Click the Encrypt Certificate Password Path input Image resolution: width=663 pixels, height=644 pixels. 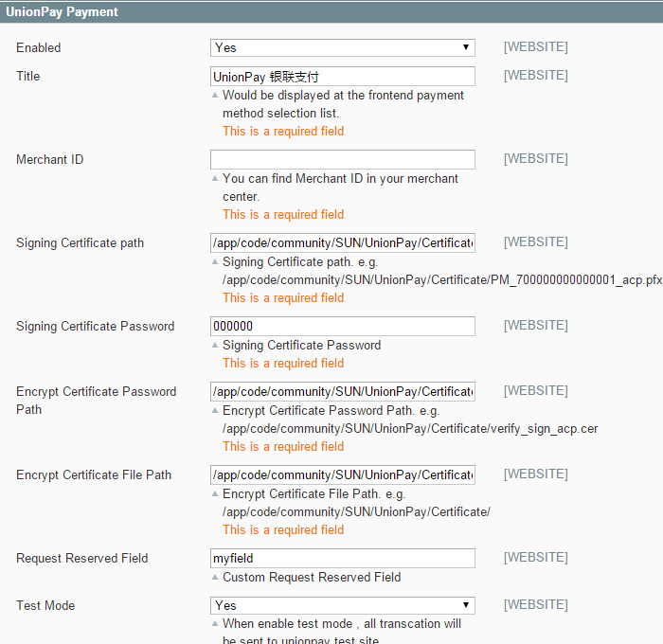click(342, 391)
